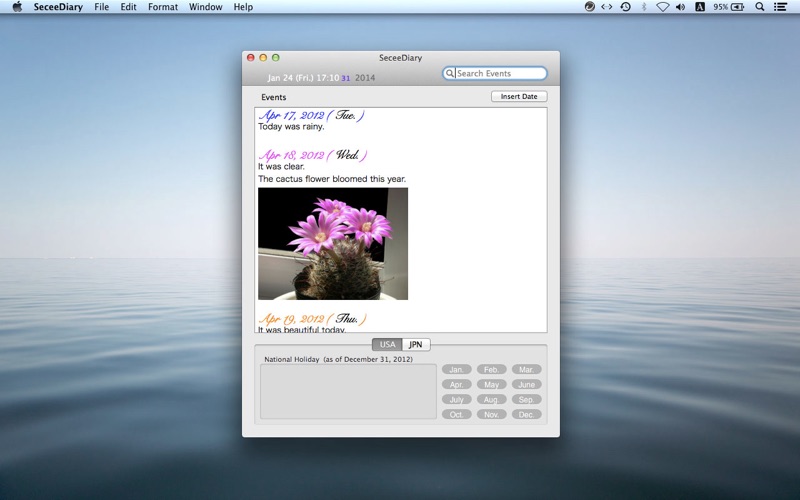
Task: Click the cactus flower photo
Action: click(x=333, y=244)
